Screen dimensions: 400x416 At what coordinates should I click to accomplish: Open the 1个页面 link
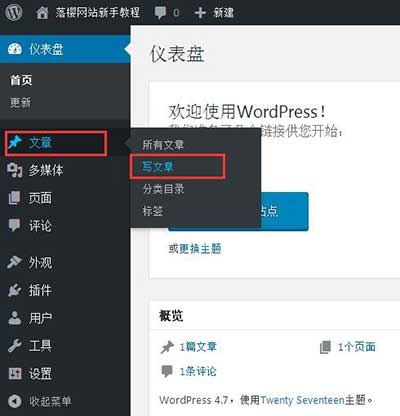[x=357, y=347]
